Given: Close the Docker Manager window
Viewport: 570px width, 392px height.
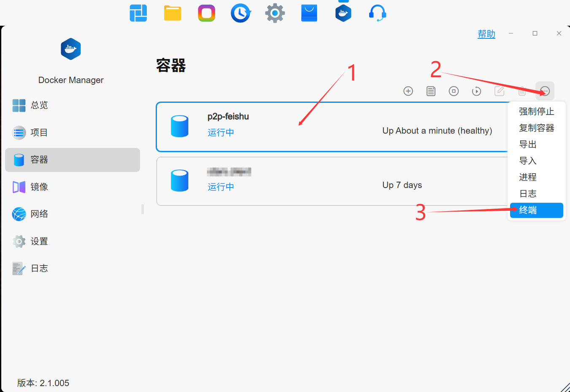Looking at the screenshot, I should click(x=559, y=33).
